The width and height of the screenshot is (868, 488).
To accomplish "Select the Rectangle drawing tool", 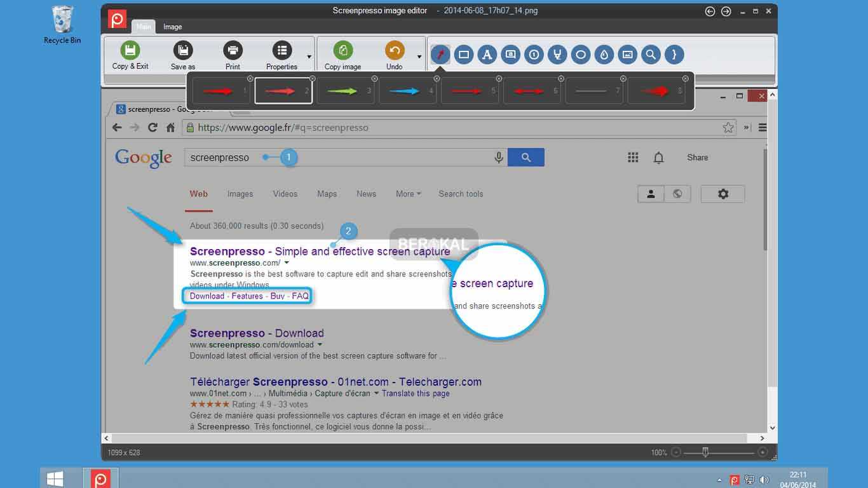I will pyautogui.click(x=464, y=55).
